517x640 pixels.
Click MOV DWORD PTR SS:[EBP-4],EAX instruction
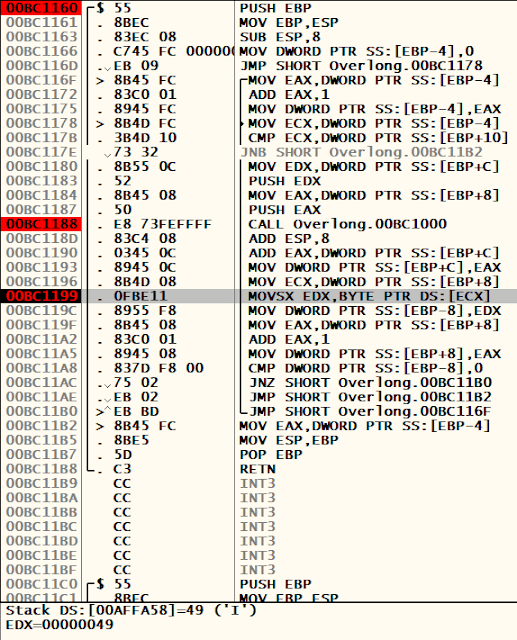click(374, 109)
